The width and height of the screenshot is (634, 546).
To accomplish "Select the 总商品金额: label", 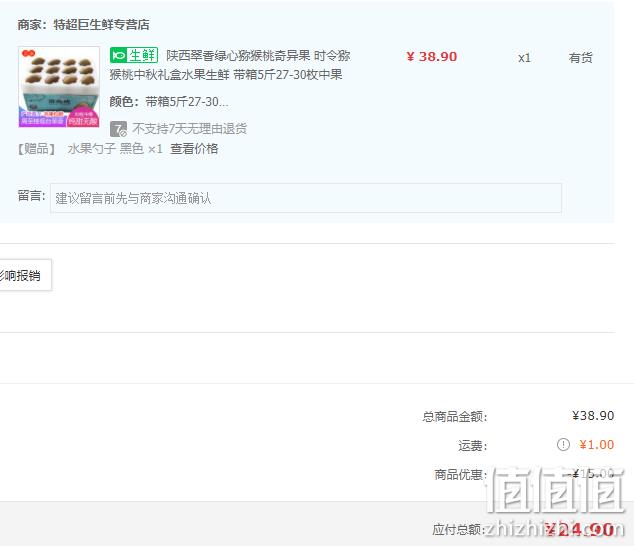I will [455, 417].
